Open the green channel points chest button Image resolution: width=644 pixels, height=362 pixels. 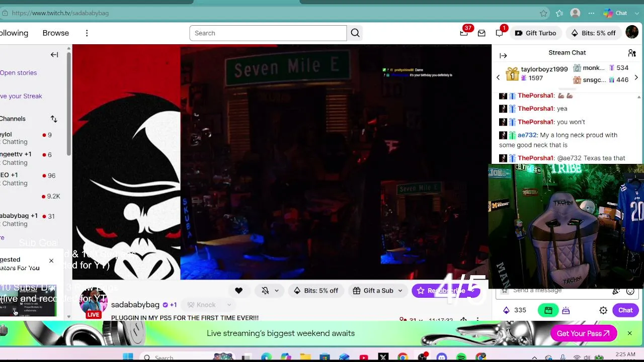click(x=548, y=310)
